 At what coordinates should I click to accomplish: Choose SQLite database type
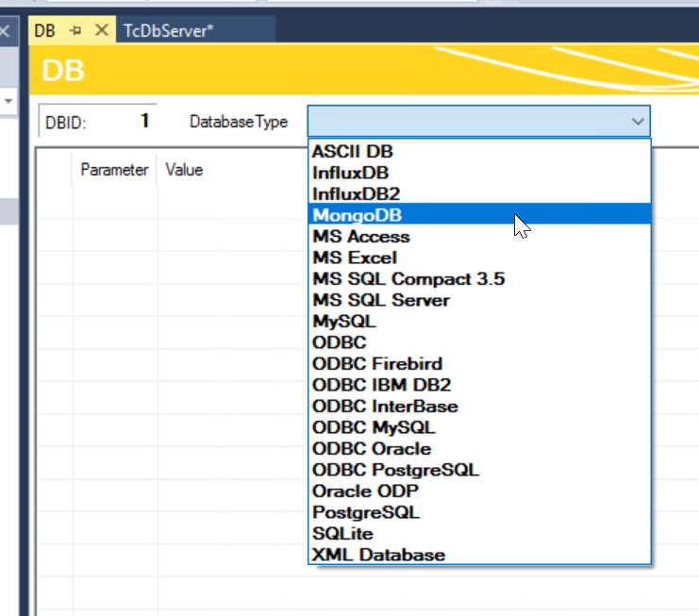click(479, 534)
